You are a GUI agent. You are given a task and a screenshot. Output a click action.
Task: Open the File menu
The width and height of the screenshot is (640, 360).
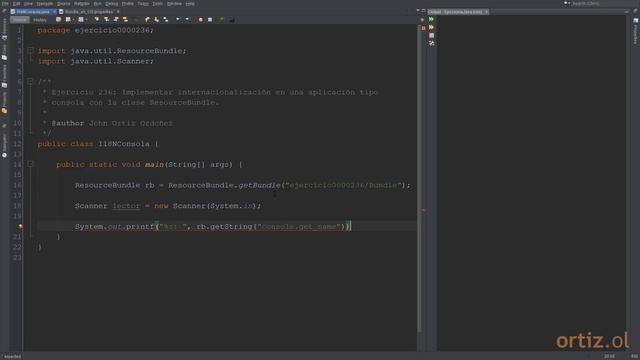coord(5,4)
